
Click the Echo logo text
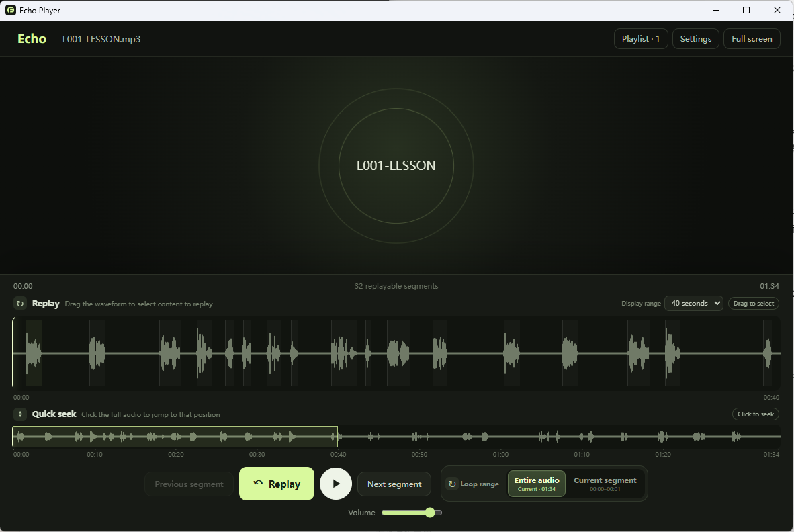point(32,39)
